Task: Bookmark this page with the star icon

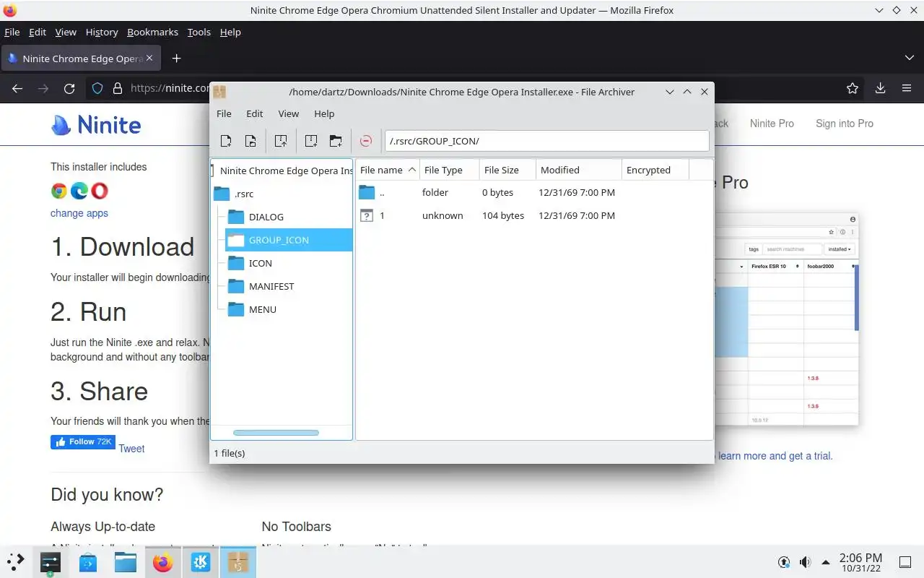Action: [853, 88]
